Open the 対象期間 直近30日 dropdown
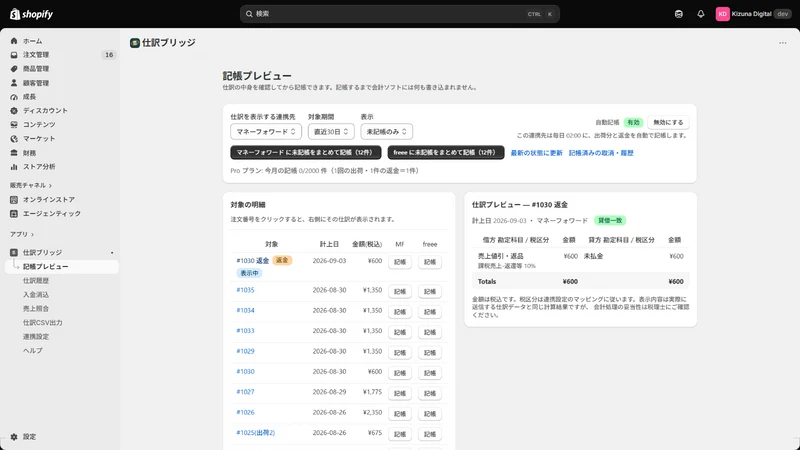 (x=331, y=132)
